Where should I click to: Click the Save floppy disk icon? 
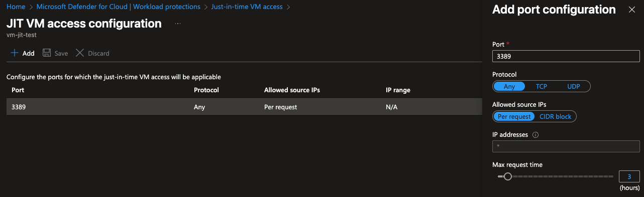pyautogui.click(x=47, y=53)
